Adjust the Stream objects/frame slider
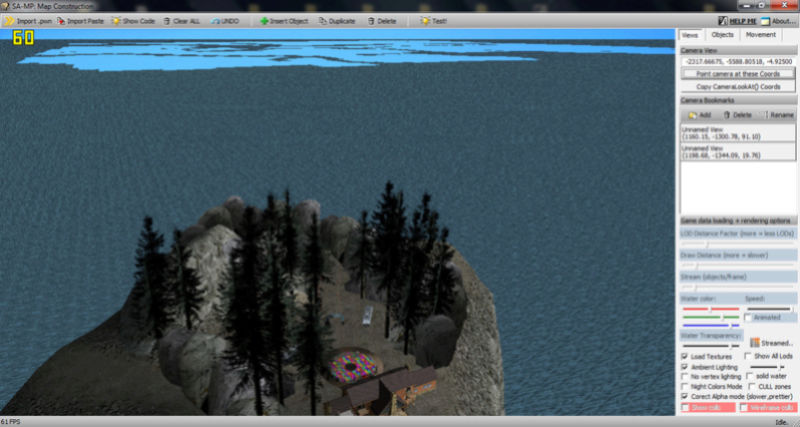The height and width of the screenshot is (427, 800). click(738, 287)
